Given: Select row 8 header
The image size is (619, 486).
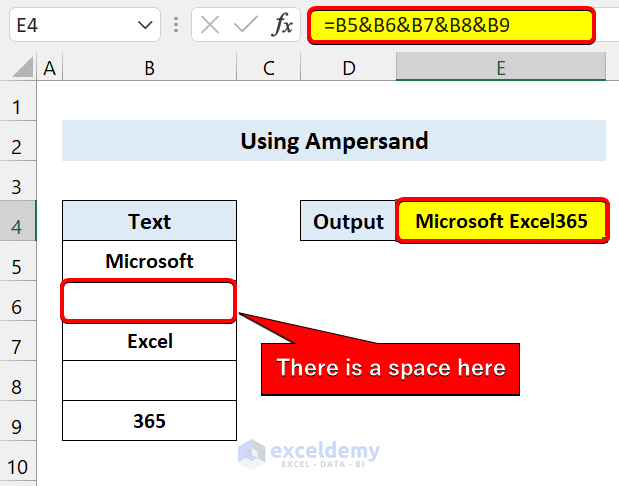Looking at the screenshot, I should pos(18,381).
